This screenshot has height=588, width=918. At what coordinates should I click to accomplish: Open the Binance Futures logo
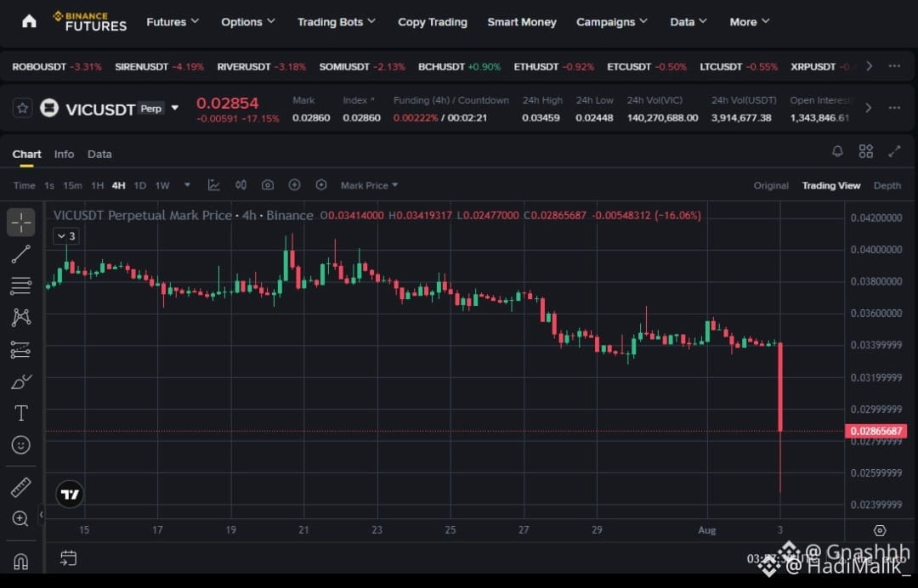pyautogui.click(x=89, y=21)
